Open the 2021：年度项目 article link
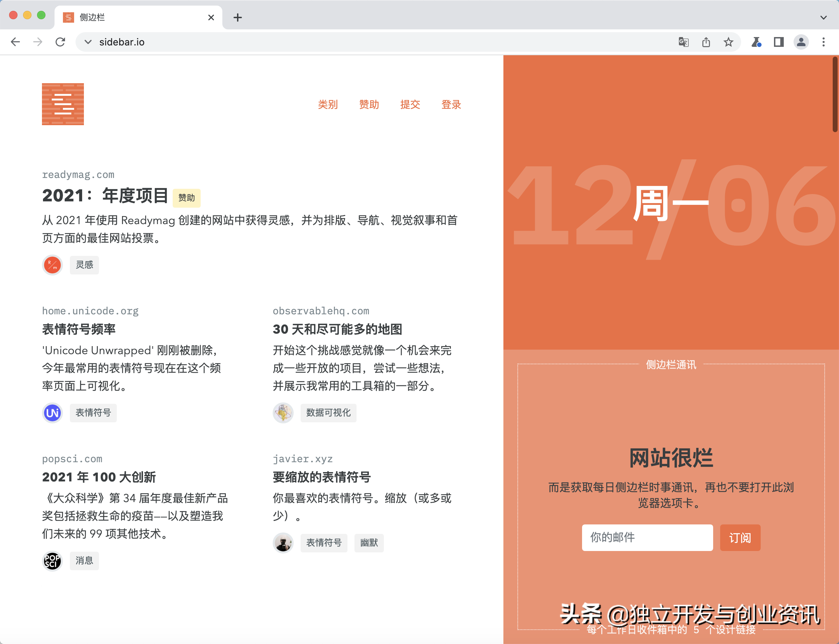 (105, 196)
